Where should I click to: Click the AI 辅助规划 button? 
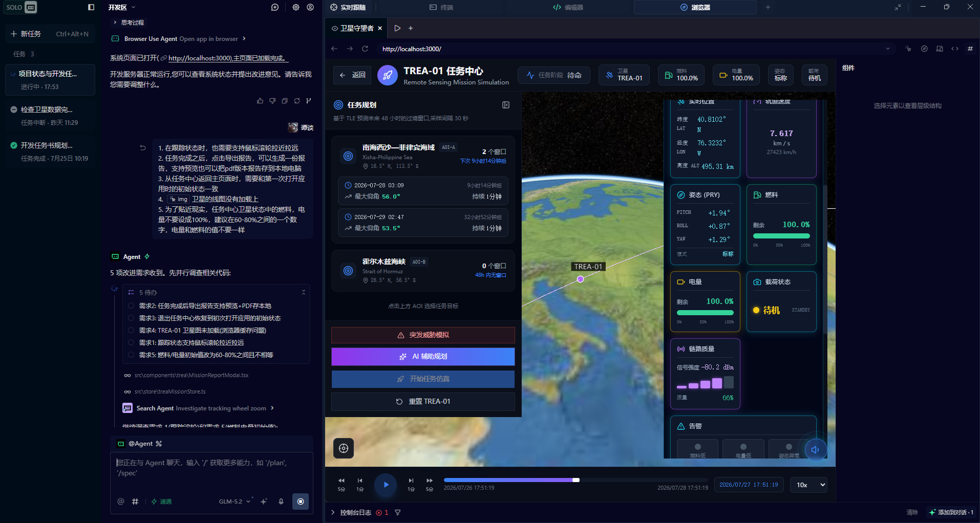click(x=423, y=356)
